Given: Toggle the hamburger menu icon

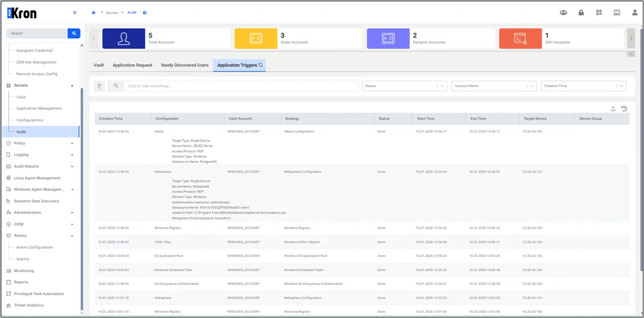Looking at the screenshot, I should [x=74, y=13].
